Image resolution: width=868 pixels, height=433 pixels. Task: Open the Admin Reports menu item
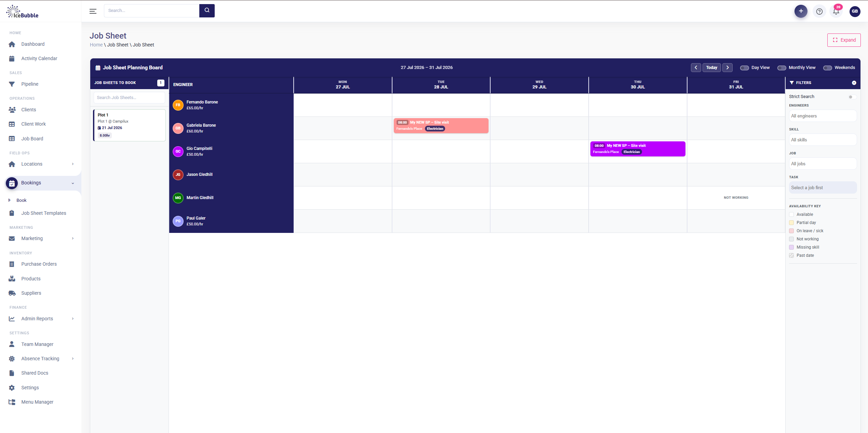37,319
